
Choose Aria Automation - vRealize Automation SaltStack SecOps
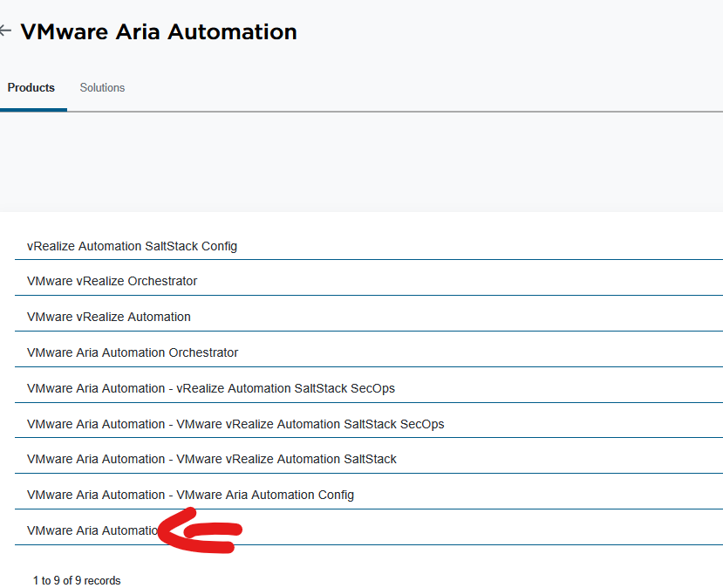(211, 388)
